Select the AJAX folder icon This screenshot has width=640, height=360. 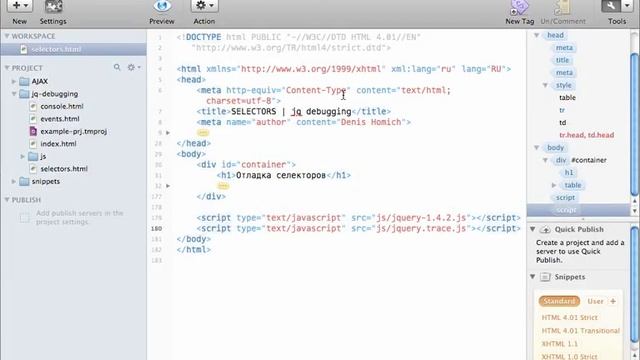24,81
